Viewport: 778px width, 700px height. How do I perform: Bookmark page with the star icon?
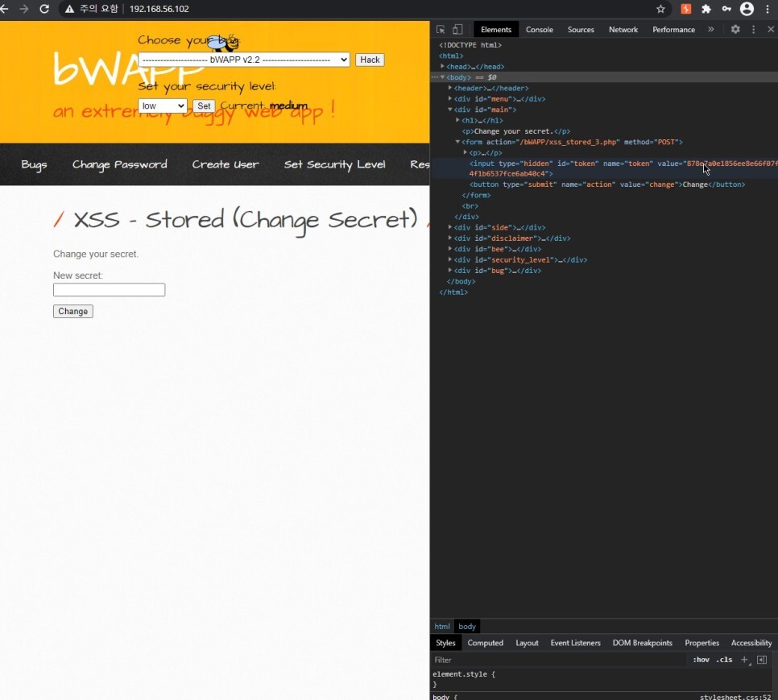click(660, 9)
